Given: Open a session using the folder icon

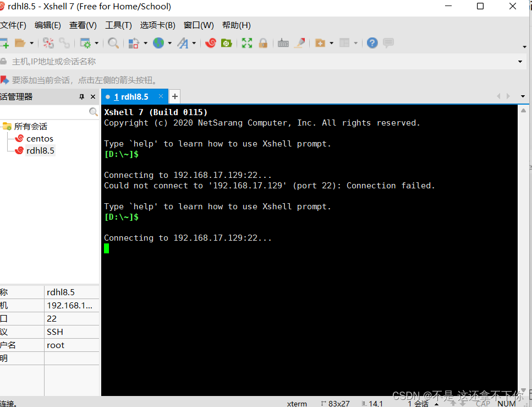Looking at the screenshot, I should click(19, 42).
